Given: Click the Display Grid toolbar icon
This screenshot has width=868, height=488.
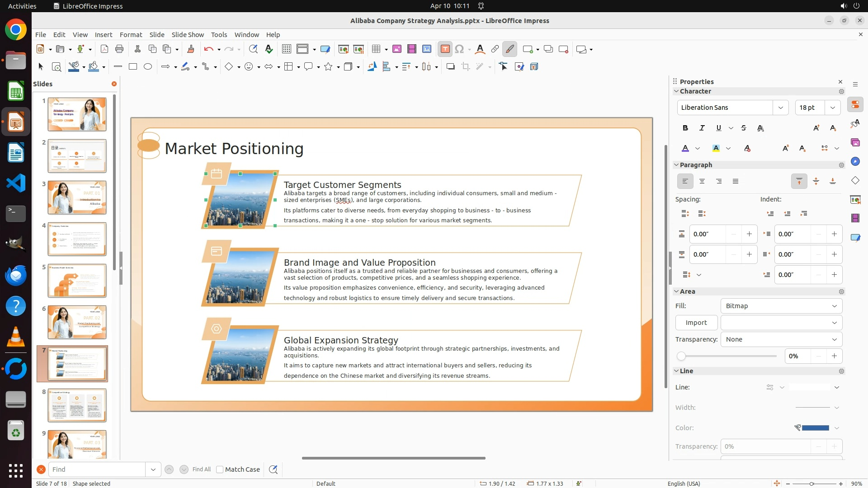Looking at the screenshot, I should (x=286, y=49).
